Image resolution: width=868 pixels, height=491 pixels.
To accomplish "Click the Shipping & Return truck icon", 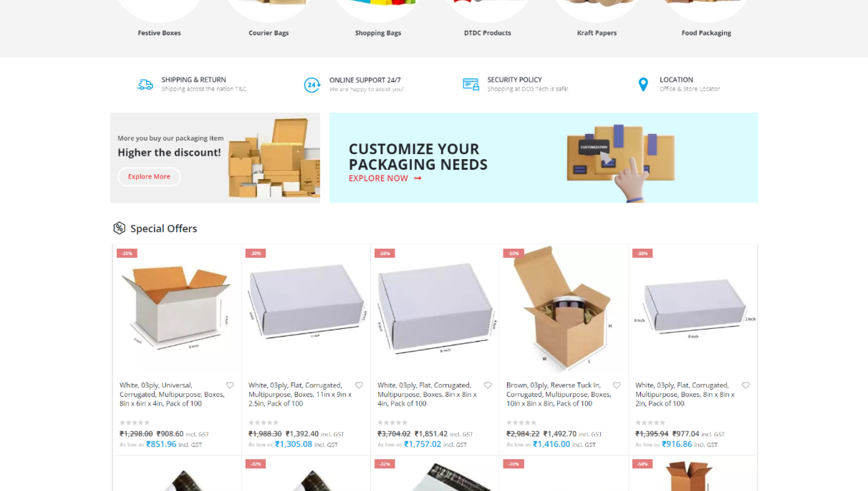I will click(145, 84).
